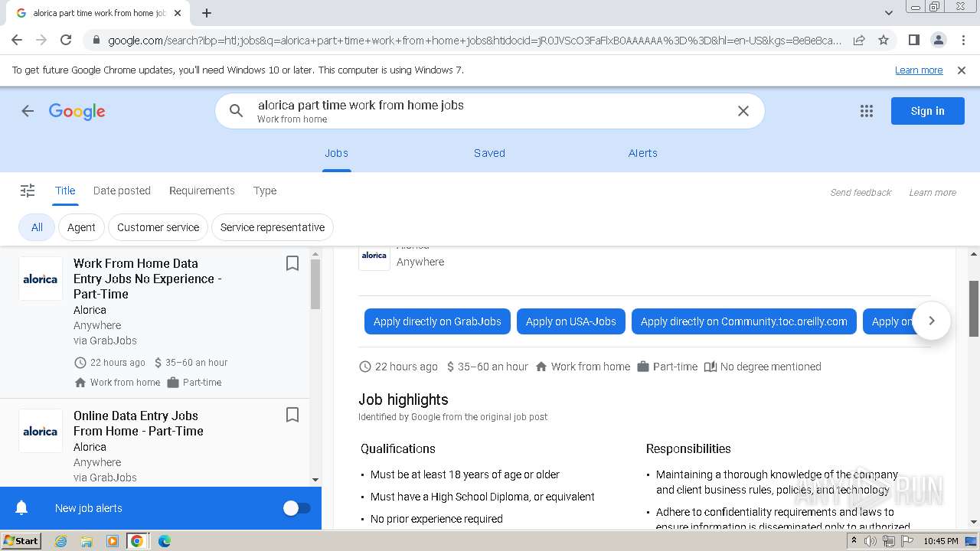Show hidden system tray icons

tap(854, 541)
